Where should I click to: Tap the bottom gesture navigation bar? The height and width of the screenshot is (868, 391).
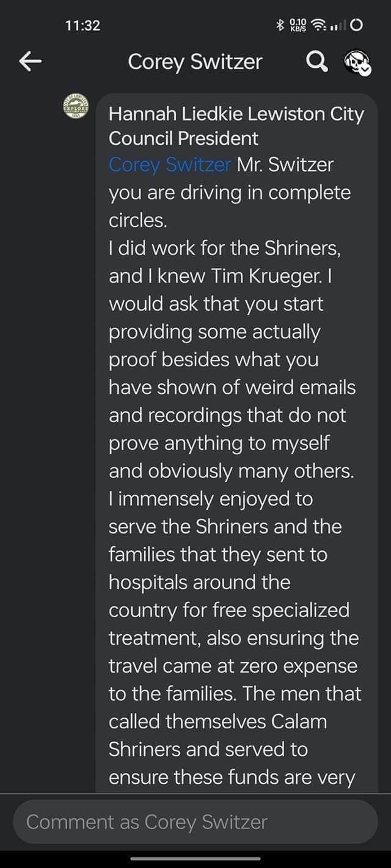click(x=195, y=858)
